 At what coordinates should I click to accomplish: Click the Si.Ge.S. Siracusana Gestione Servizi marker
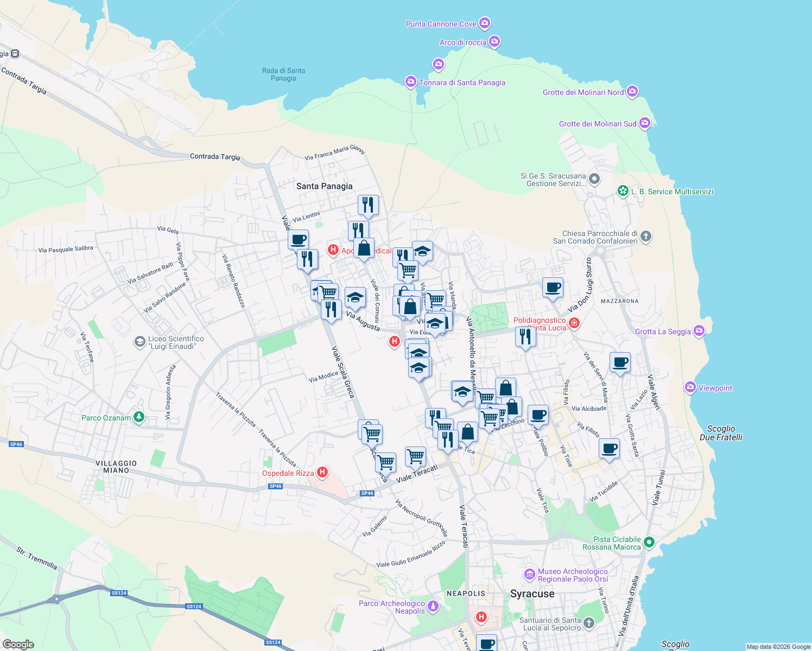pos(593,178)
